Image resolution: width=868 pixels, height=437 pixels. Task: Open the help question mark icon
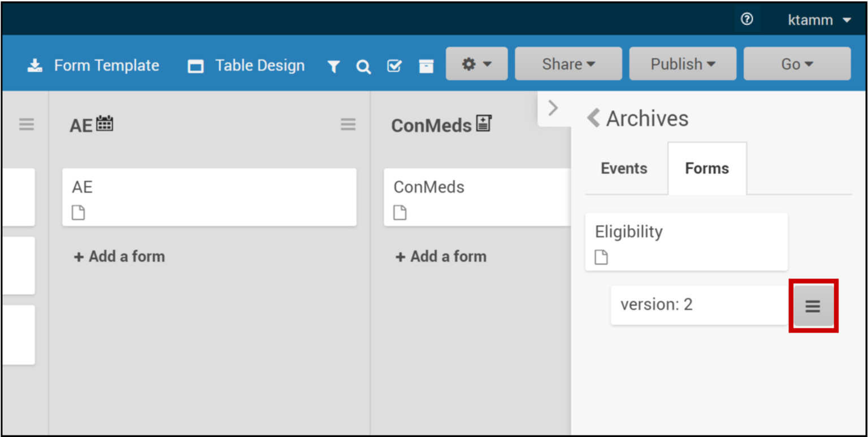point(746,20)
